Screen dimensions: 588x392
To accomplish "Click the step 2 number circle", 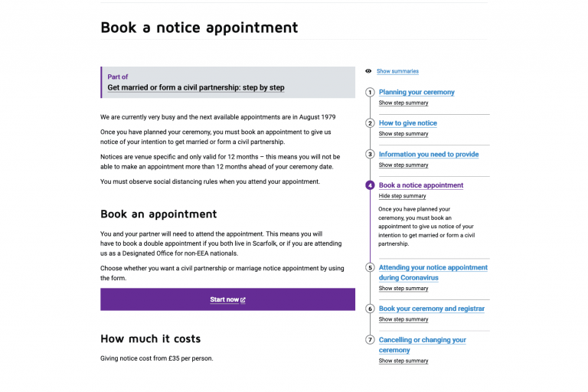I will (370, 123).
